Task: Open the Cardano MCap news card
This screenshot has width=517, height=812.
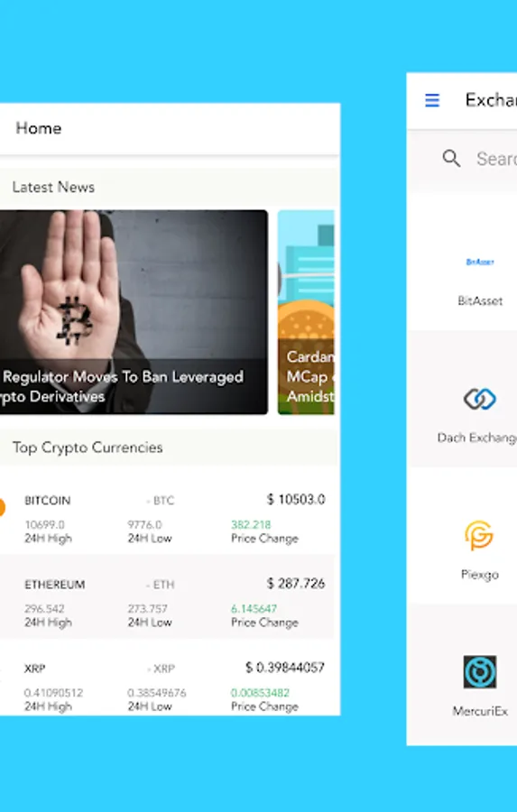Action: (x=306, y=312)
